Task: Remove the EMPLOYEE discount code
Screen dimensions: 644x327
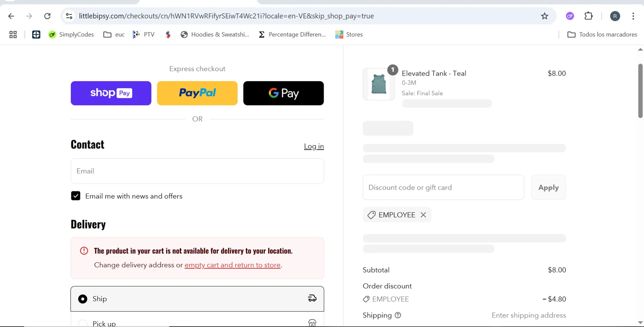Action: [423, 215]
